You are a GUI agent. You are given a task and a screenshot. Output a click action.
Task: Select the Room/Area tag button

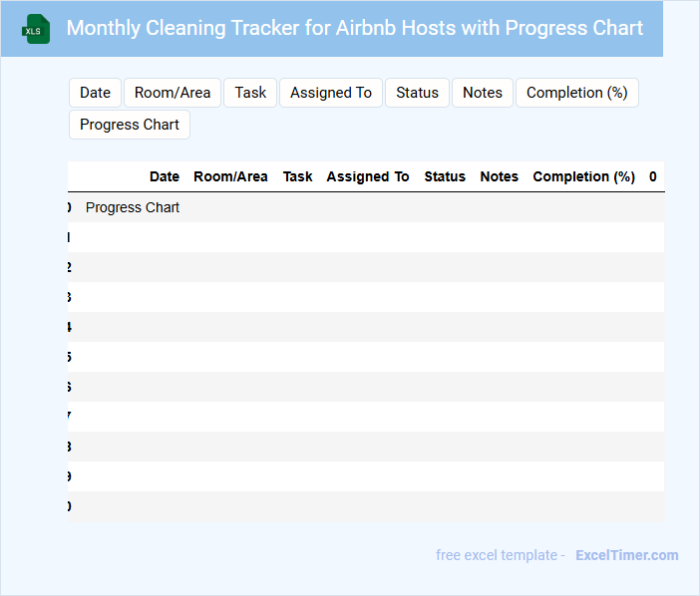[x=173, y=93]
